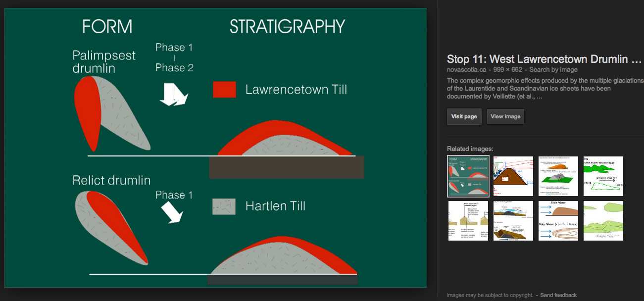Click the red Lawrencetown Till legend swatch
Image resolution: width=644 pixels, height=301 pixels.
[224, 90]
